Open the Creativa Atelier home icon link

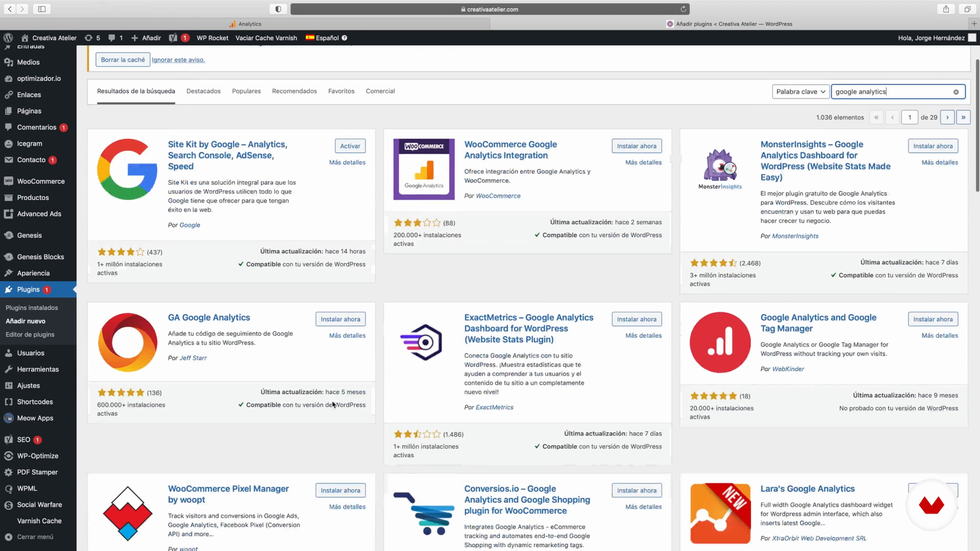25,38
